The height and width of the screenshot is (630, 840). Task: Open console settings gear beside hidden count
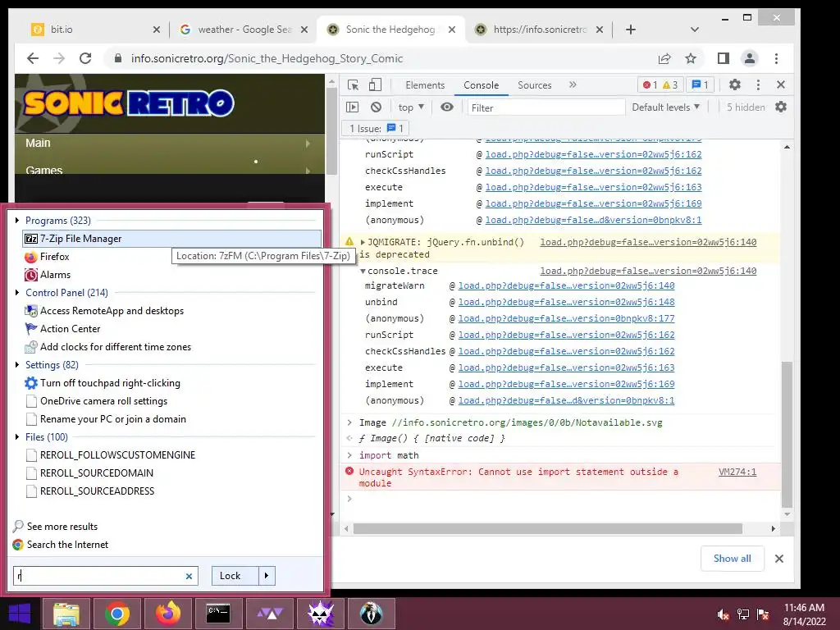pyautogui.click(x=781, y=107)
